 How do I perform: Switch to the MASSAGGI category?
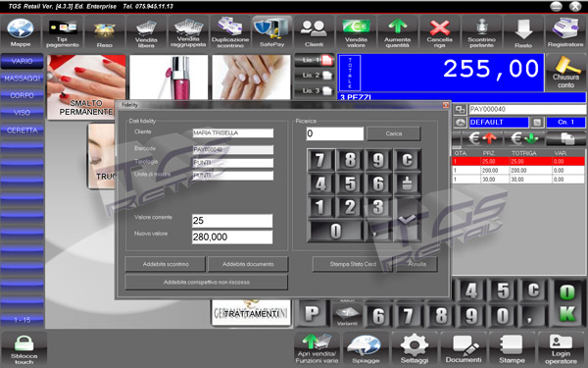(x=23, y=79)
